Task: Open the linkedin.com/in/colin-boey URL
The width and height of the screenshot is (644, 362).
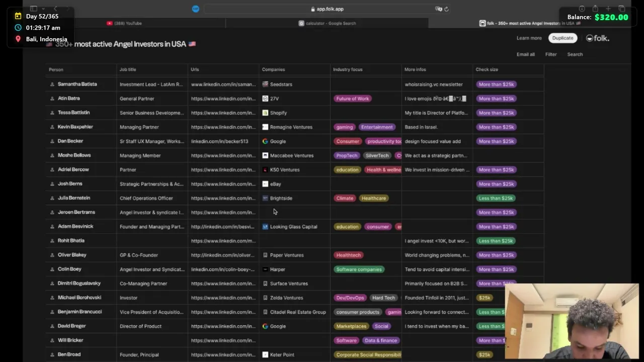Action: click(223, 269)
